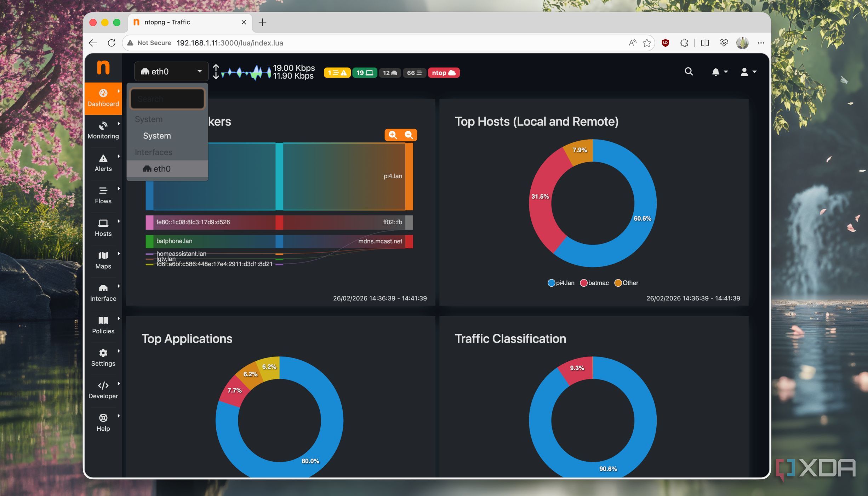The width and height of the screenshot is (868, 496).
Task: Open the Monitoring sidebar section
Action: [x=103, y=130]
